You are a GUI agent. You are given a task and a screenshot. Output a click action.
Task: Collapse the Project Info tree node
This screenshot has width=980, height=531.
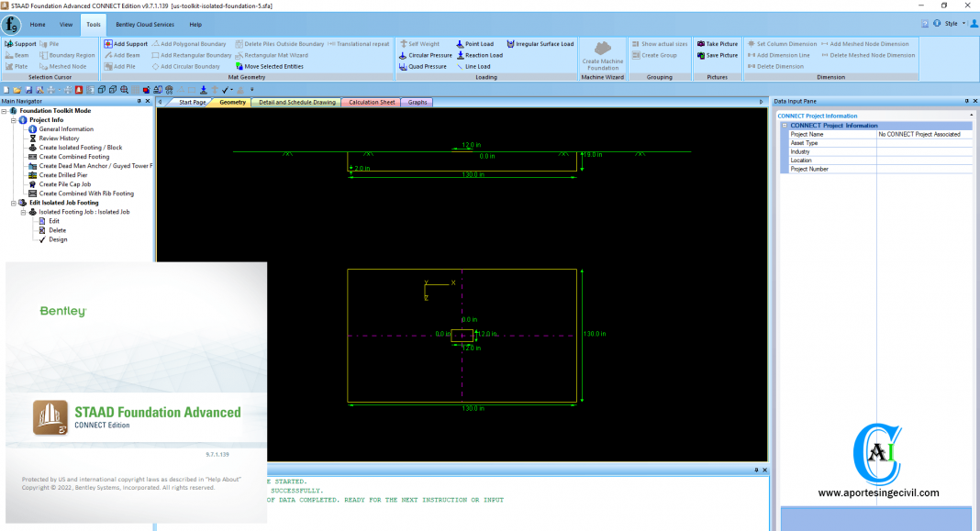coord(13,120)
